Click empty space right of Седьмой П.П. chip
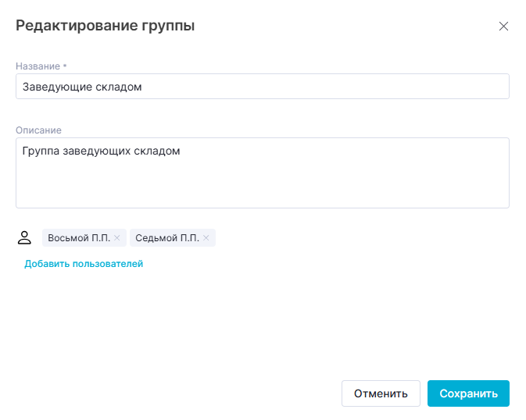 [352, 238]
